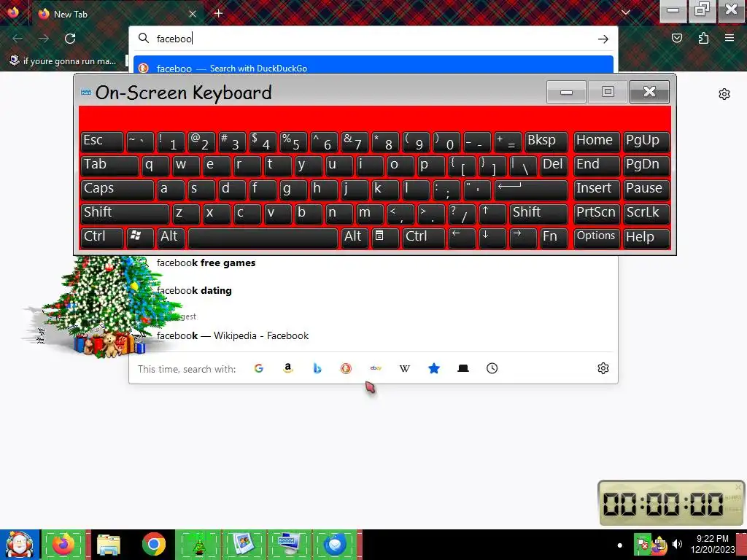Open On-Screen Keyboard Help
Screen dimensions: 747x560
(x=646, y=238)
